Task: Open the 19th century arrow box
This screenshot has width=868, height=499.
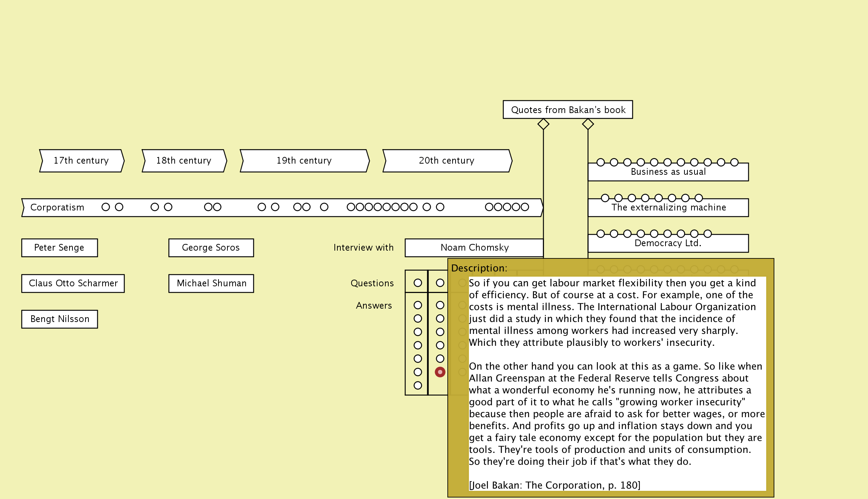Action: click(x=304, y=161)
